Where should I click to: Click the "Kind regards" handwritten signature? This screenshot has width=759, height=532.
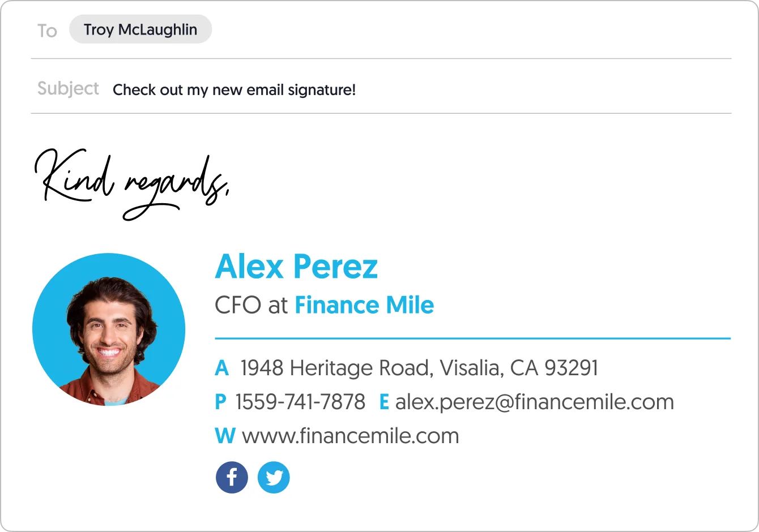click(131, 182)
